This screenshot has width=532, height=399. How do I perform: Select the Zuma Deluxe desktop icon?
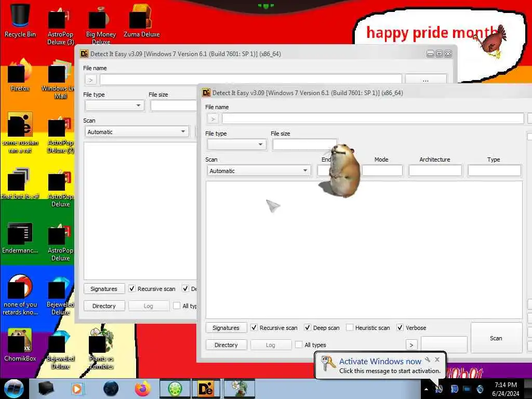[141, 20]
